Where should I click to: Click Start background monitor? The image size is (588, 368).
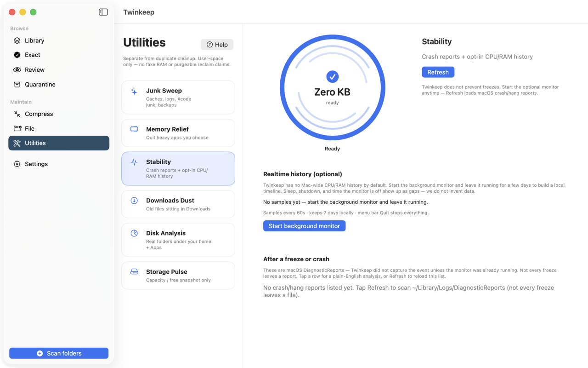coord(304,226)
